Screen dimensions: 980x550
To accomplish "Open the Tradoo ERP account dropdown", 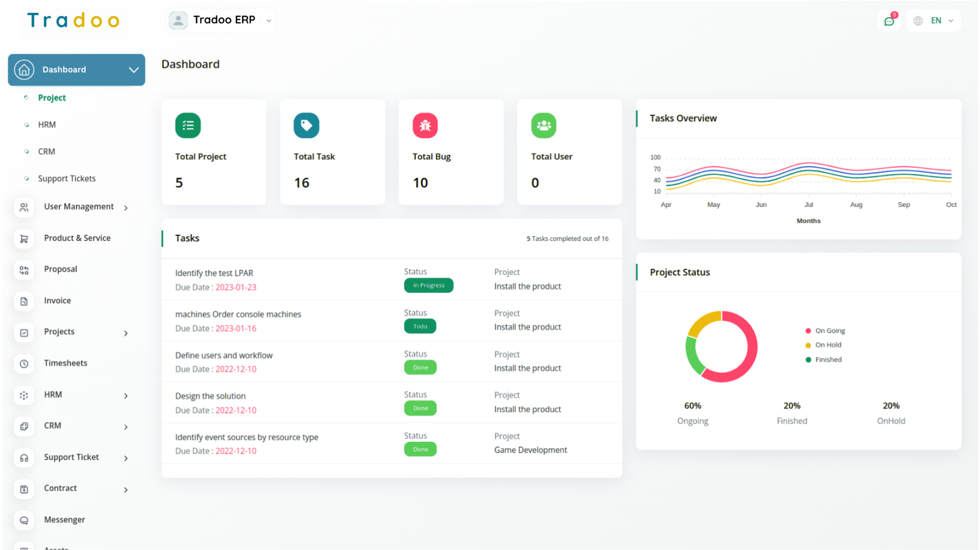I will (x=221, y=20).
